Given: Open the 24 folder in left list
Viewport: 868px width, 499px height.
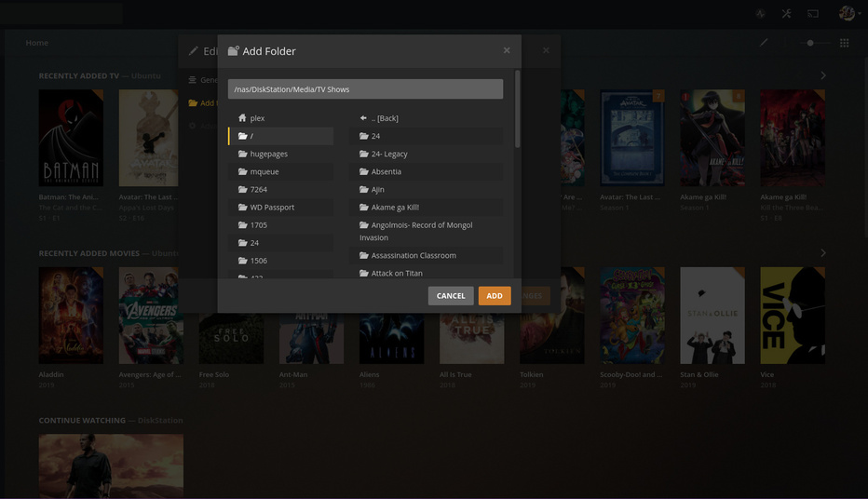Looking at the screenshot, I should click(280, 243).
